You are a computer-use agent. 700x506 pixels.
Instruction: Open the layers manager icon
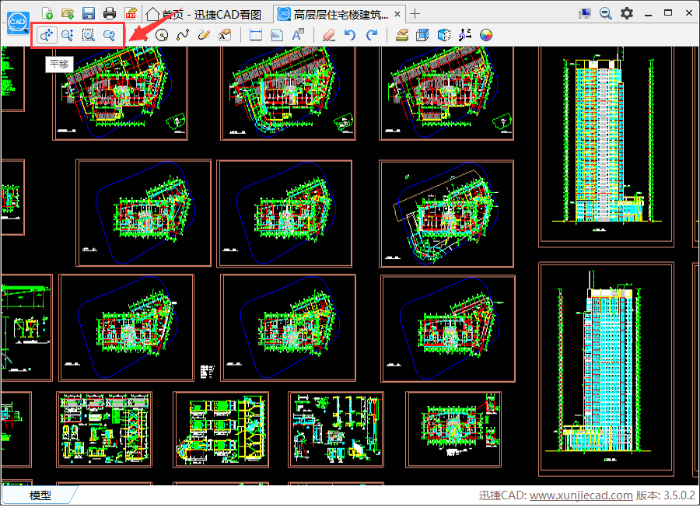point(402,35)
